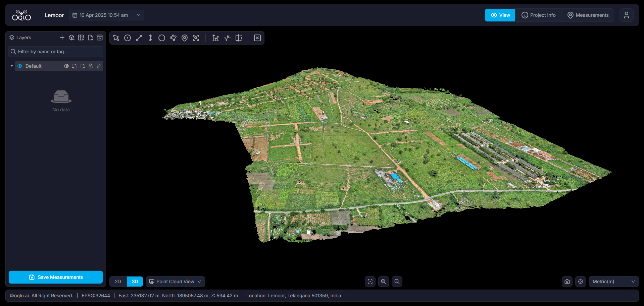Select the line distance tool
Image resolution: width=644 pixels, height=306 pixels.
click(139, 38)
